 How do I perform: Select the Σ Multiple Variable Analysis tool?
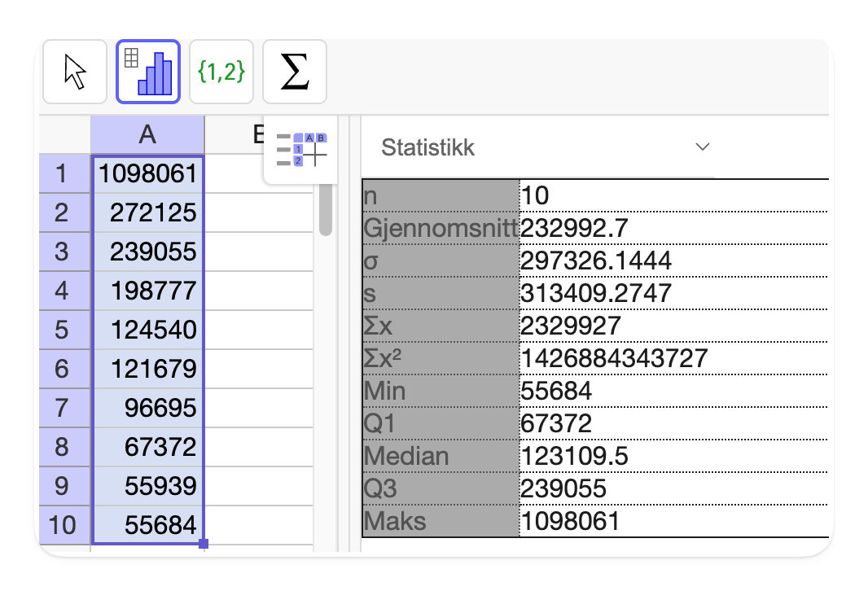[294, 72]
